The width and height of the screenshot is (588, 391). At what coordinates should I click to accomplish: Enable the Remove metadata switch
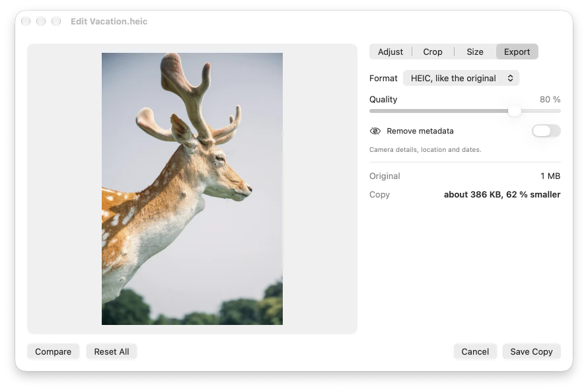pyautogui.click(x=546, y=131)
